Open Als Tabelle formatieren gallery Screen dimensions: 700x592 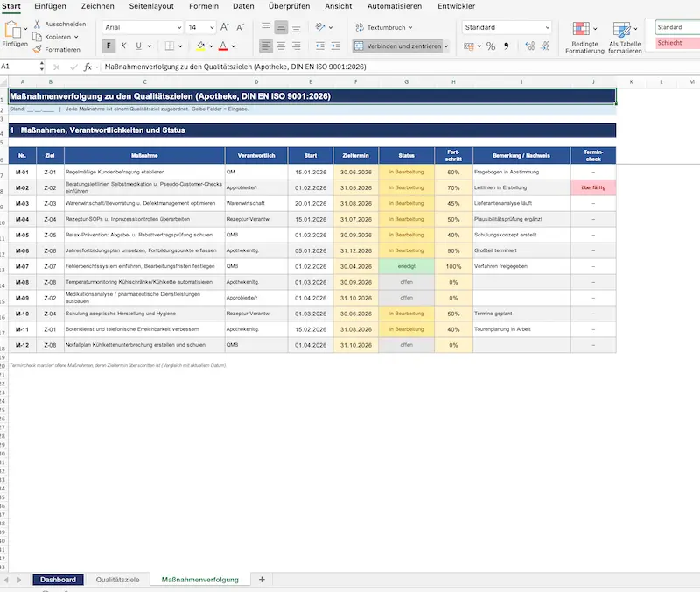pyautogui.click(x=625, y=38)
